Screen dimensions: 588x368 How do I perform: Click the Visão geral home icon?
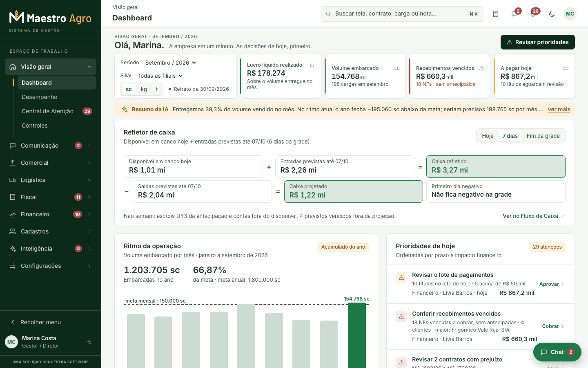pos(13,67)
